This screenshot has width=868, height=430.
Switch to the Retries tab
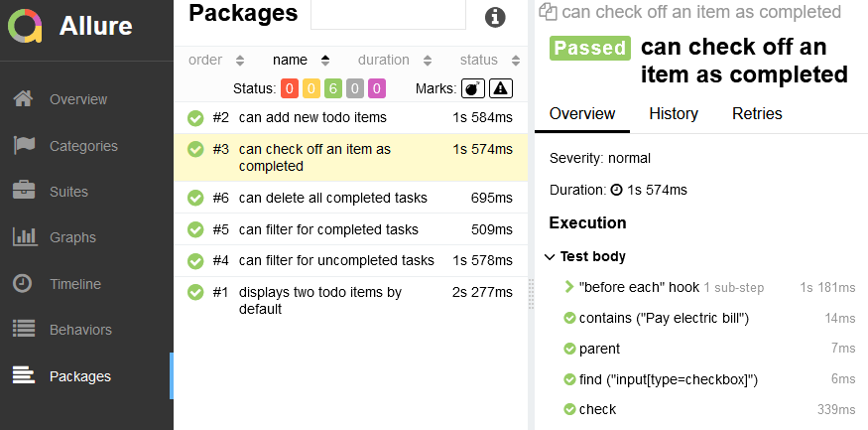757,113
